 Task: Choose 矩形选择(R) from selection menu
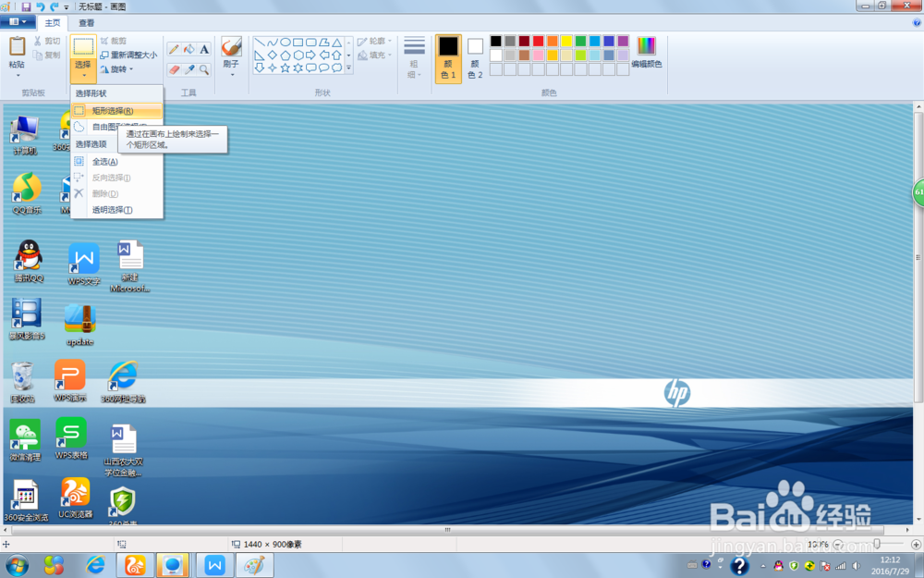(x=116, y=110)
